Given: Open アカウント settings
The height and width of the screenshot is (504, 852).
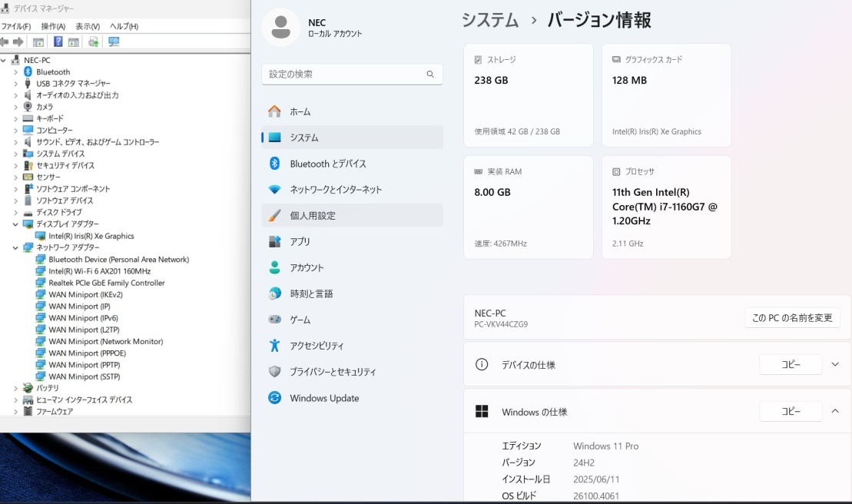Looking at the screenshot, I should click(352, 267).
